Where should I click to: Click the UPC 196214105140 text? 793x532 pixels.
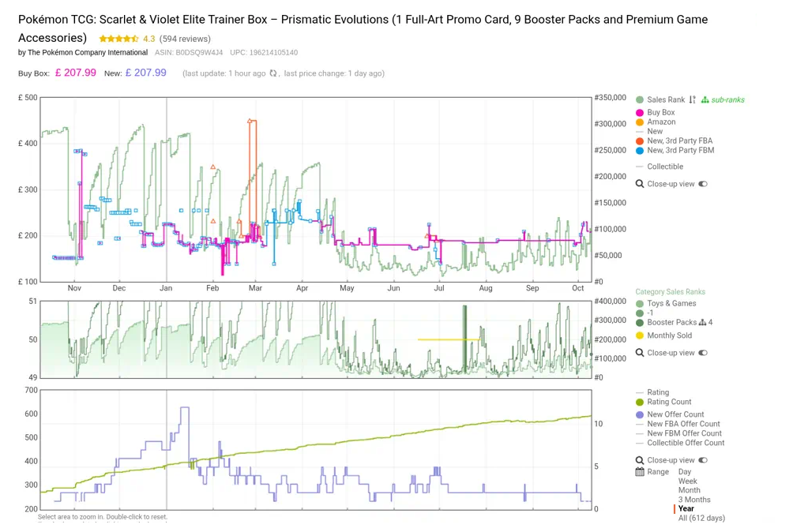[x=264, y=53]
